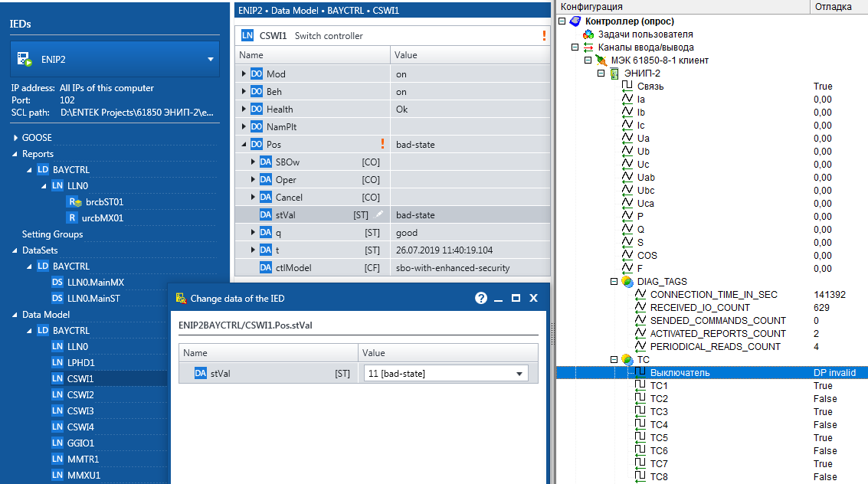Expand the Oper data attribute
The height and width of the screenshot is (484, 868).
pos(253,180)
